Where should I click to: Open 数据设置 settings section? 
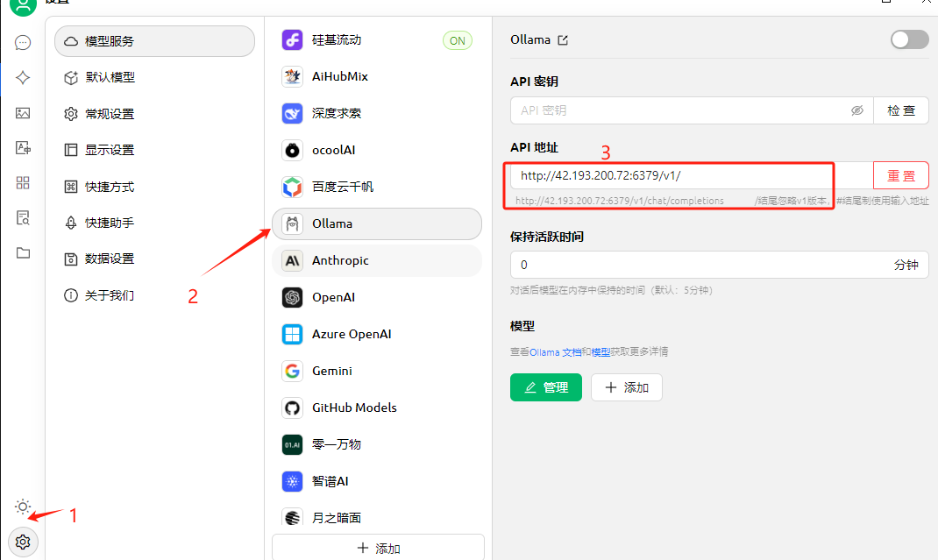154,259
